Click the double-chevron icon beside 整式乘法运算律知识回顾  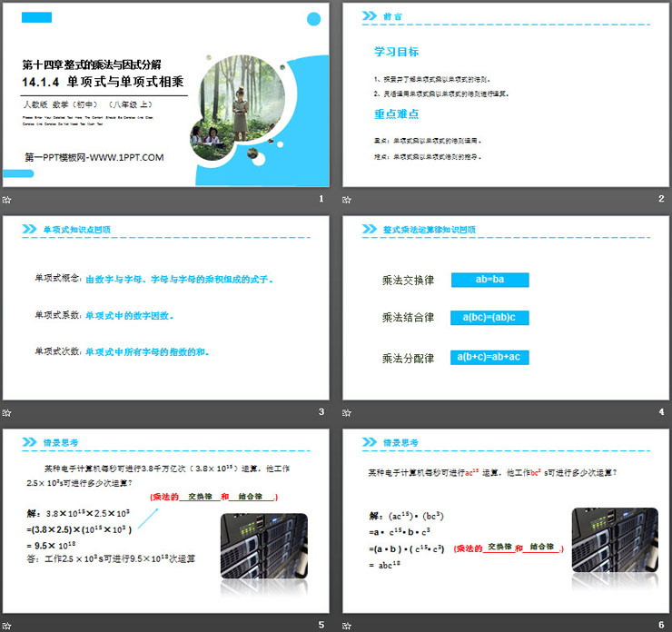click(x=370, y=229)
